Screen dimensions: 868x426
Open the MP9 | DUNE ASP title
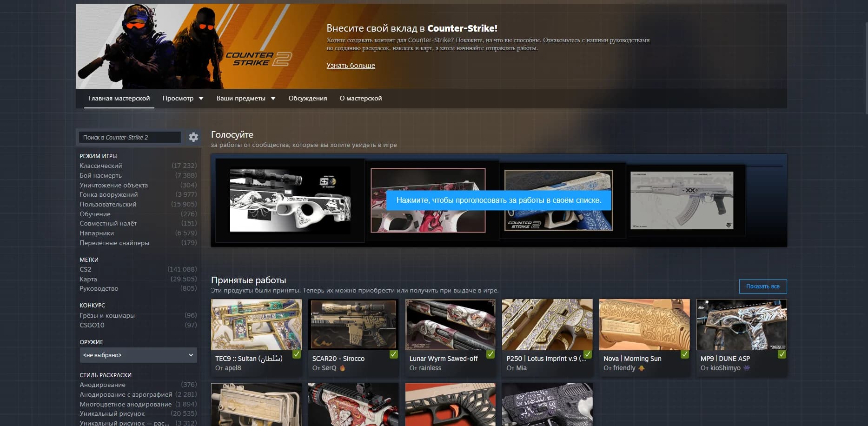pos(725,359)
